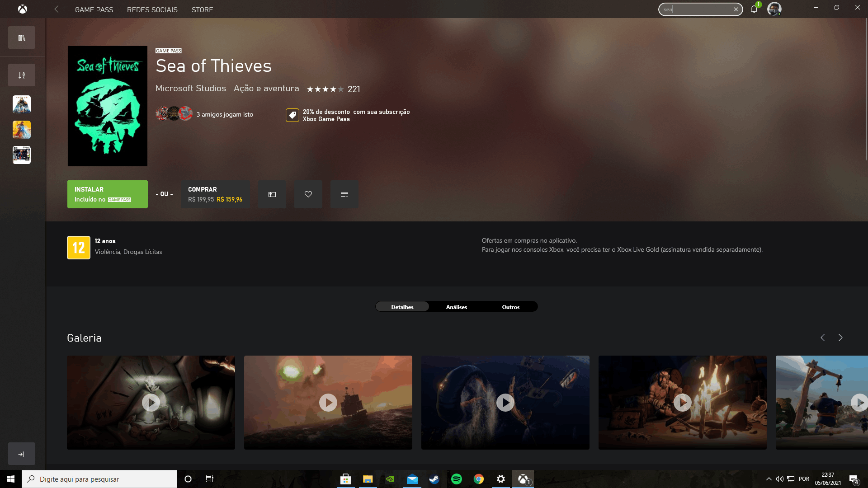Select the Outros tab
Image resolution: width=868 pixels, height=488 pixels.
click(511, 307)
